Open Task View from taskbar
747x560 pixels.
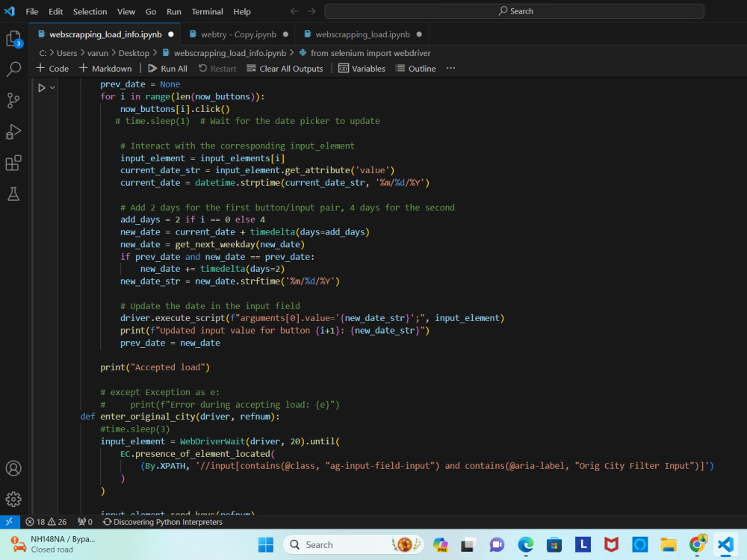(x=468, y=544)
